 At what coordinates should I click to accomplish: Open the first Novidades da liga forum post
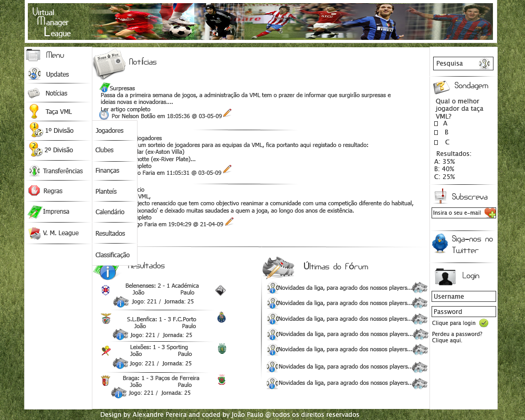click(344, 288)
